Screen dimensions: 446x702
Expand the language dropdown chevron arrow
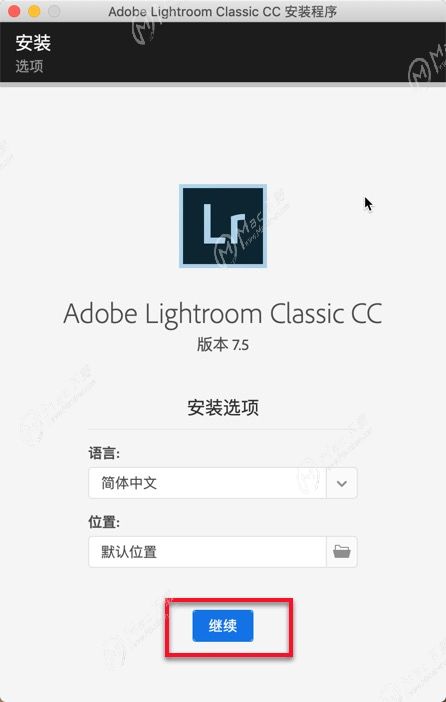(x=342, y=483)
